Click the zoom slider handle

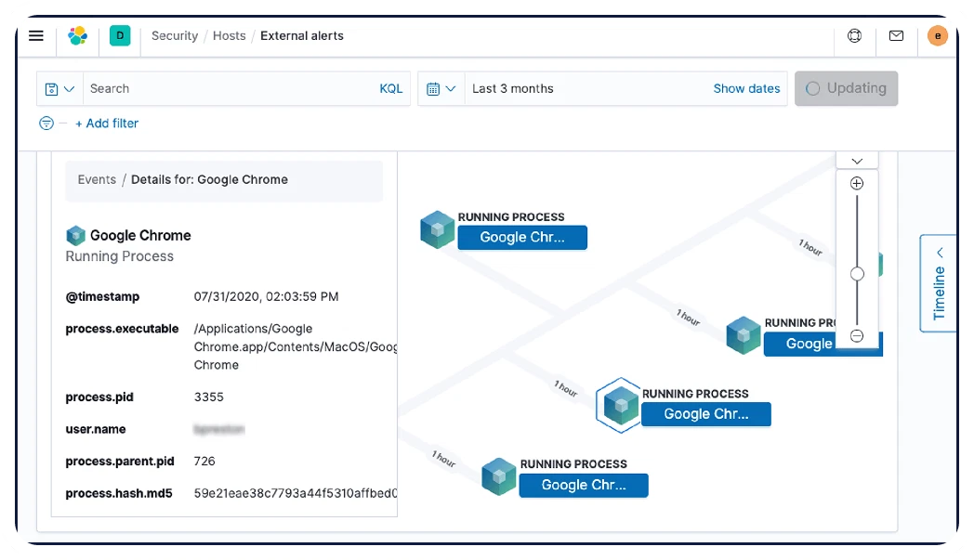click(857, 274)
